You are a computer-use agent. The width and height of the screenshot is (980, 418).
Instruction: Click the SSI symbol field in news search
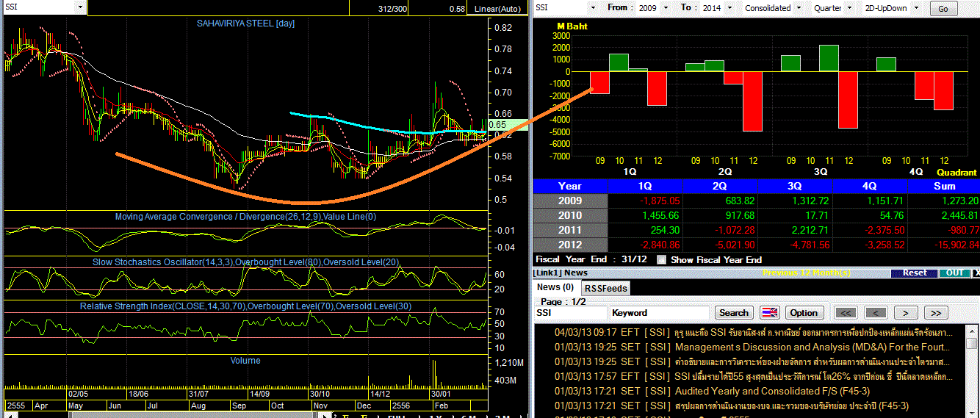click(x=570, y=312)
